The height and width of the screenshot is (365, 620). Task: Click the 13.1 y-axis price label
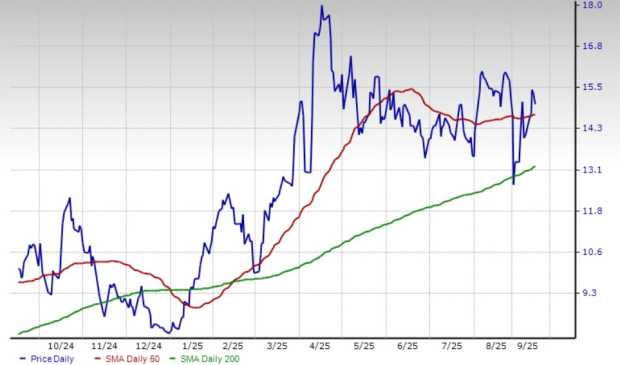coord(592,170)
